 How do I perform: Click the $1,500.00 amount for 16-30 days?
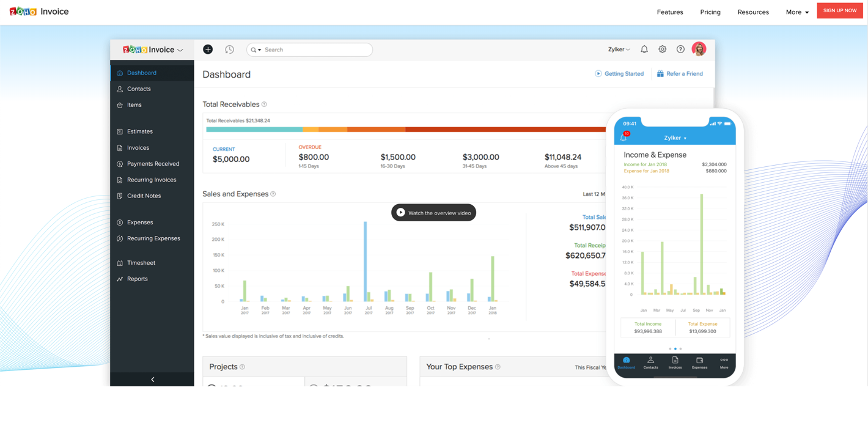tap(398, 157)
